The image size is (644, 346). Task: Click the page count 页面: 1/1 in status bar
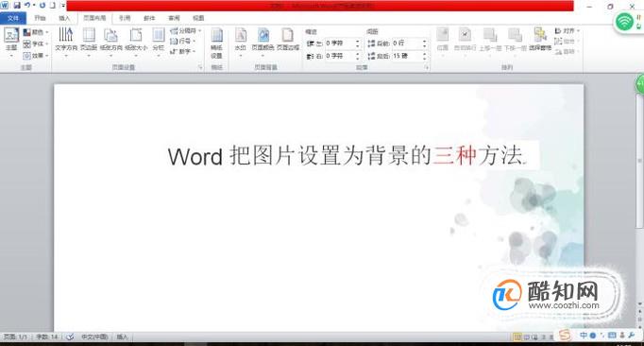(x=15, y=337)
